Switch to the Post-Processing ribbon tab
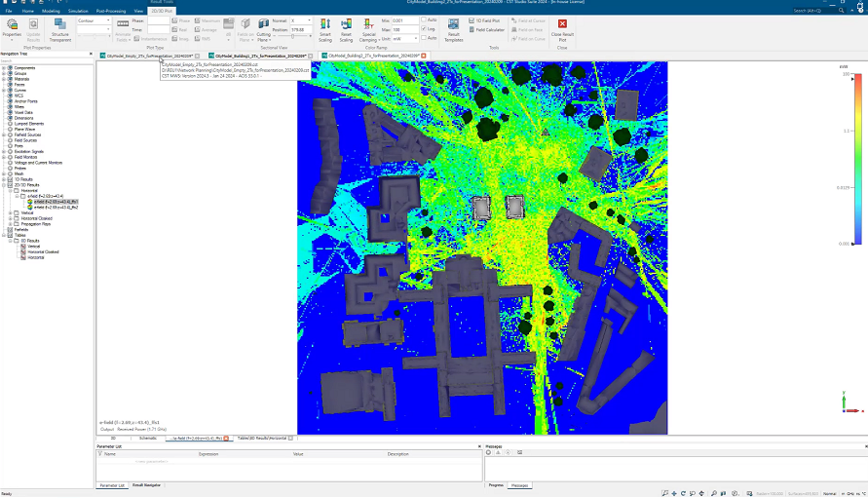 (109, 10)
